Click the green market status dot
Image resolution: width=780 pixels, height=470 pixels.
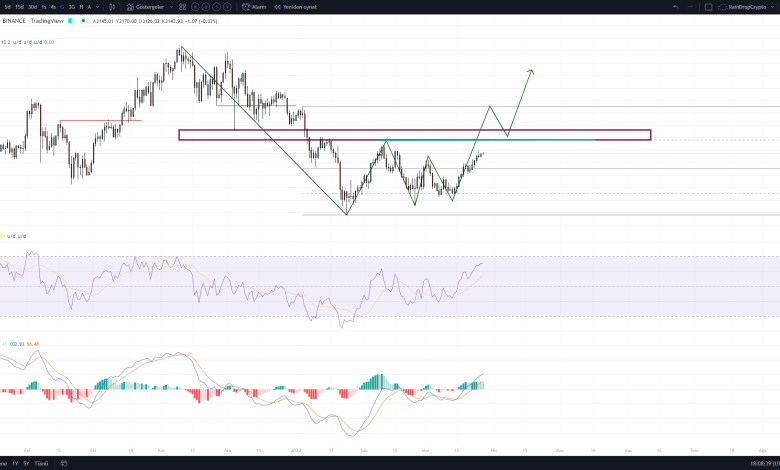(83, 21)
